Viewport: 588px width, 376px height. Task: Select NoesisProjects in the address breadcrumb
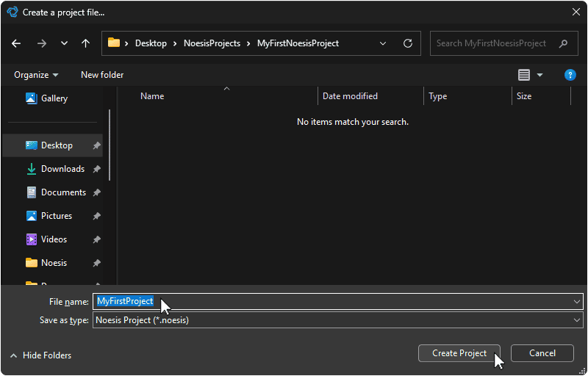pos(212,43)
